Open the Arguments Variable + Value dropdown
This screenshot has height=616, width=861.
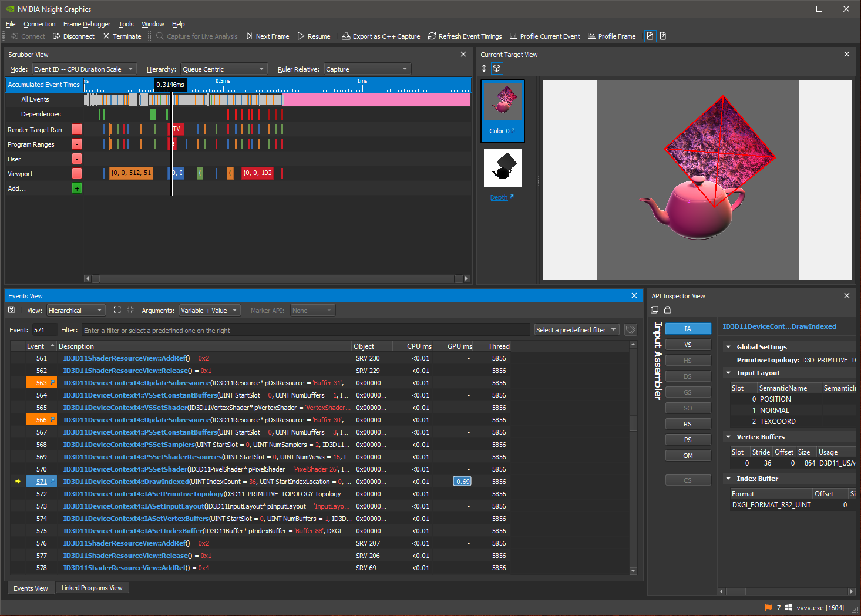click(x=210, y=310)
